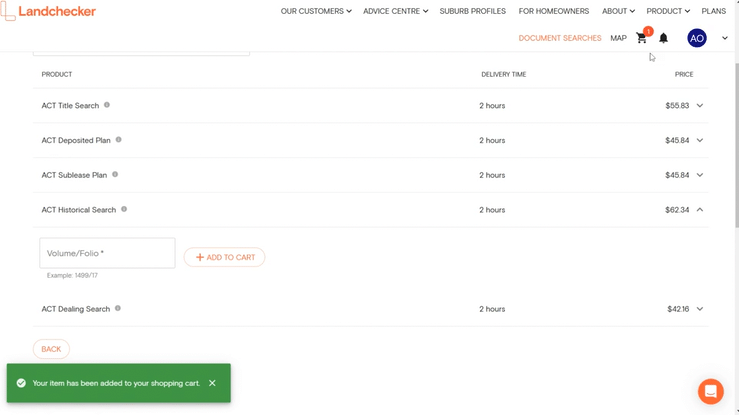Click the 'Example: 1499/17' hint text
Screen dimensions: 739x415
click(x=72, y=276)
